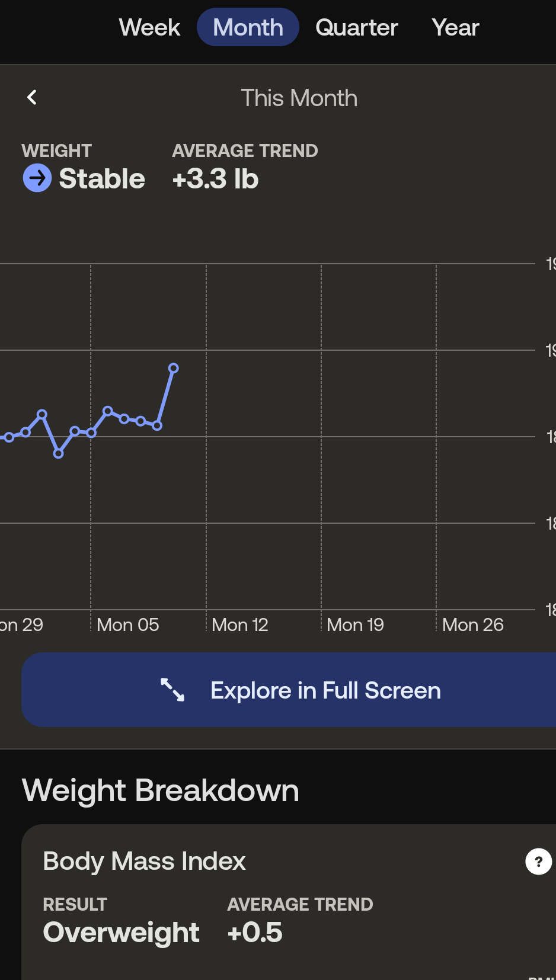Tap the +3.3 lb average trend value
556x980 pixels.
(215, 179)
